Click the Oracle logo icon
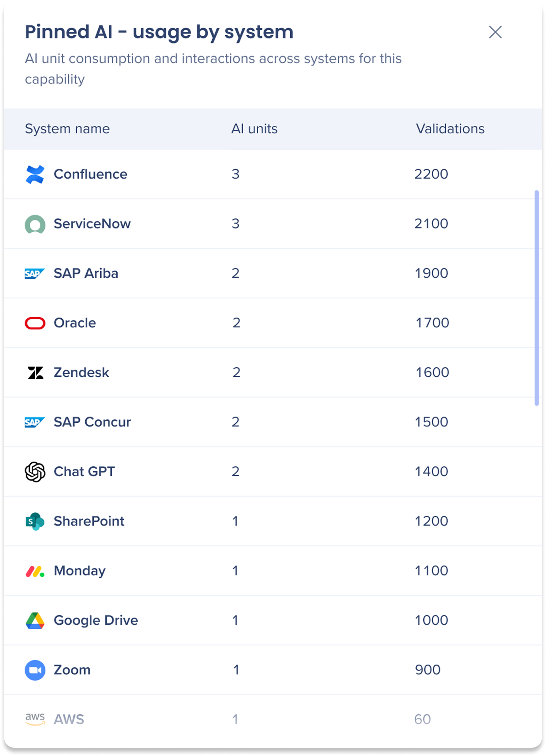 [35, 323]
